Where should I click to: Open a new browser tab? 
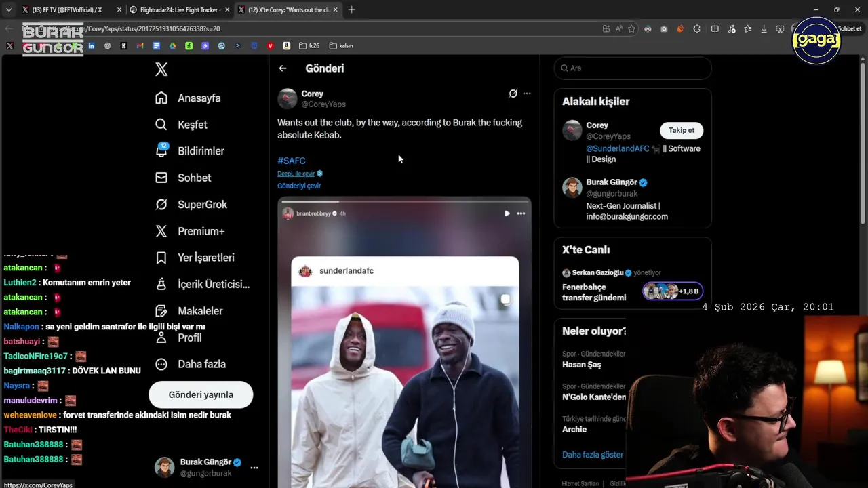[351, 9]
